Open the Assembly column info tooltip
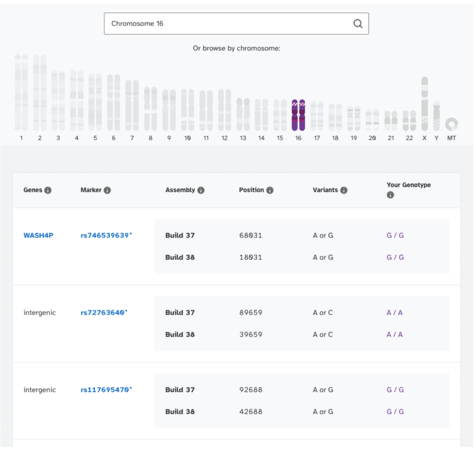 pos(201,190)
